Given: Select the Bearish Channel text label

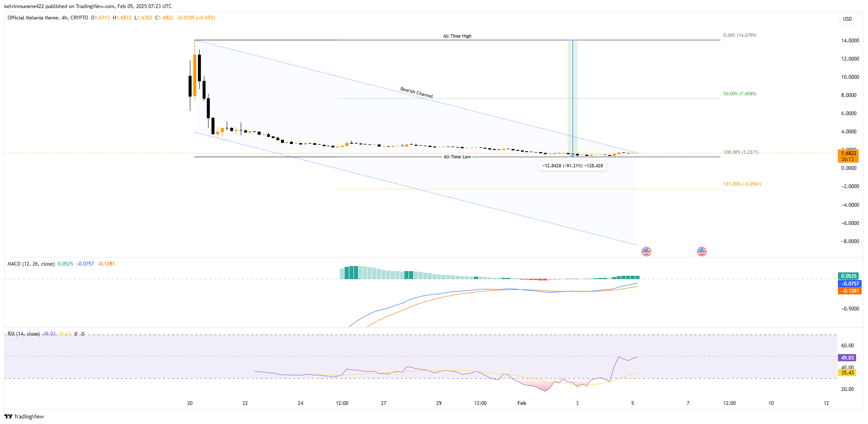Looking at the screenshot, I should (x=417, y=92).
